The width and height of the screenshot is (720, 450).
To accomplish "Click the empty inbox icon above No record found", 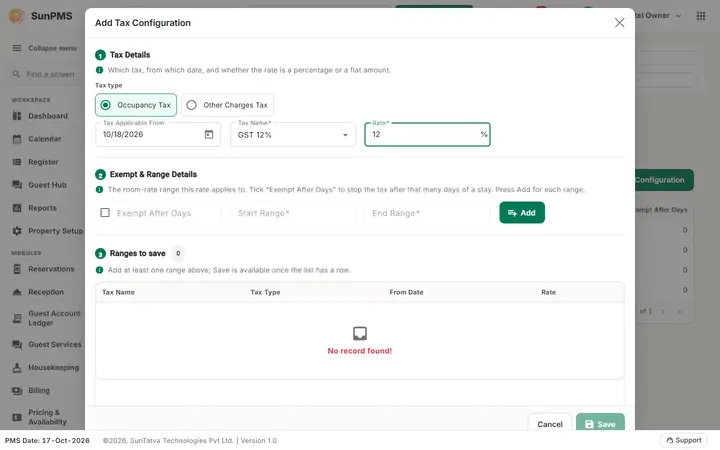I will click(360, 333).
